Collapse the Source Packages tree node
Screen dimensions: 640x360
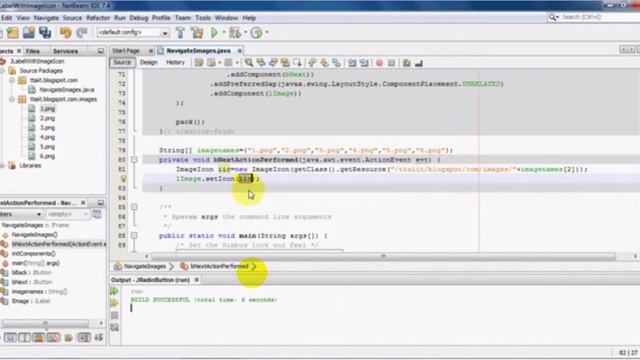pos(2,71)
